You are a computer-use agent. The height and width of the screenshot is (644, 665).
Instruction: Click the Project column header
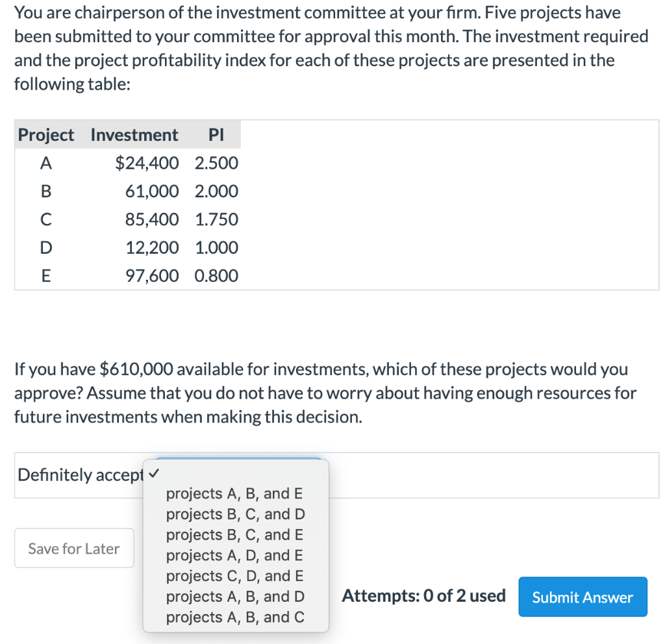45,135
